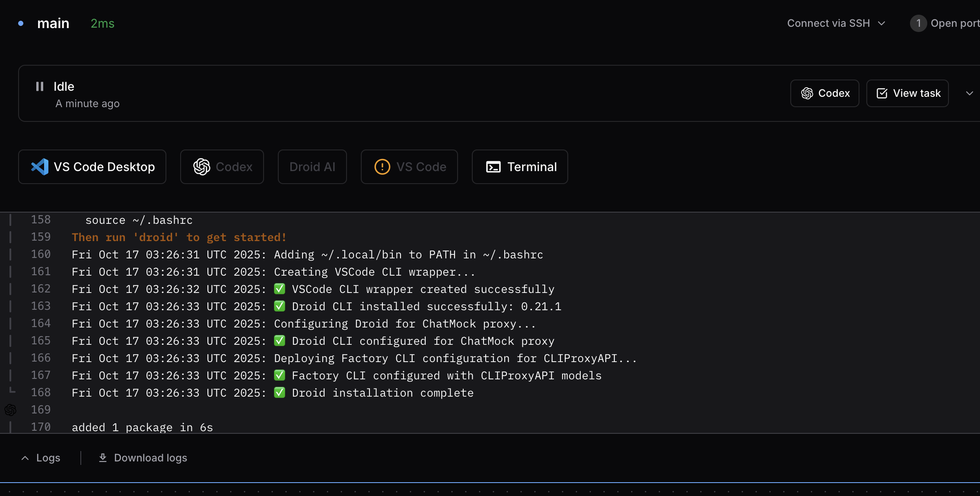Click the View task checkbox icon
The image size is (980, 496).
882,93
